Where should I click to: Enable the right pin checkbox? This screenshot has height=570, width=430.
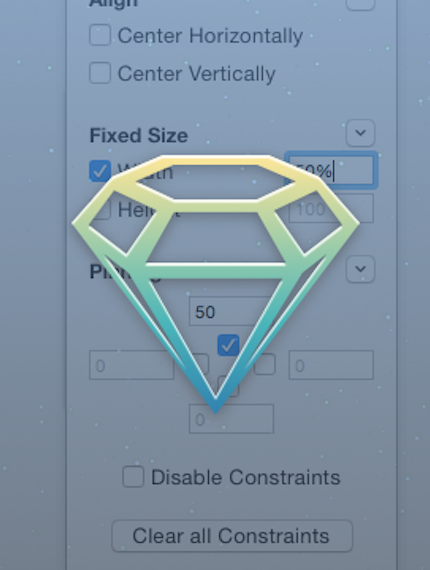[x=265, y=364]
